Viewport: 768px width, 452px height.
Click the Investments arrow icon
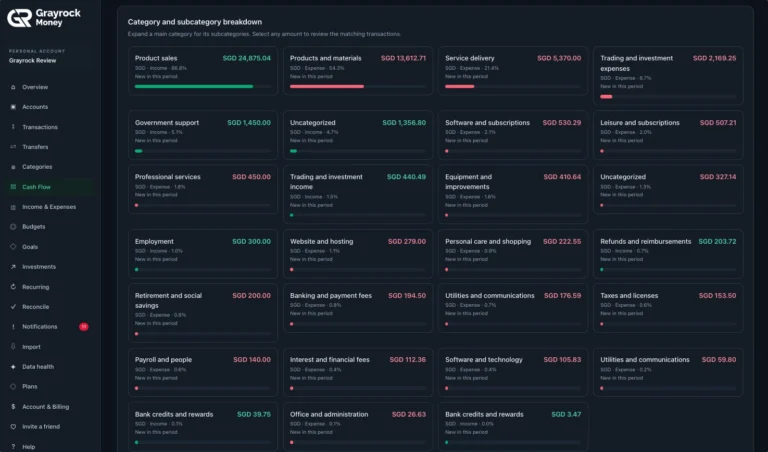pyautogui.click(x=13, y=267)
